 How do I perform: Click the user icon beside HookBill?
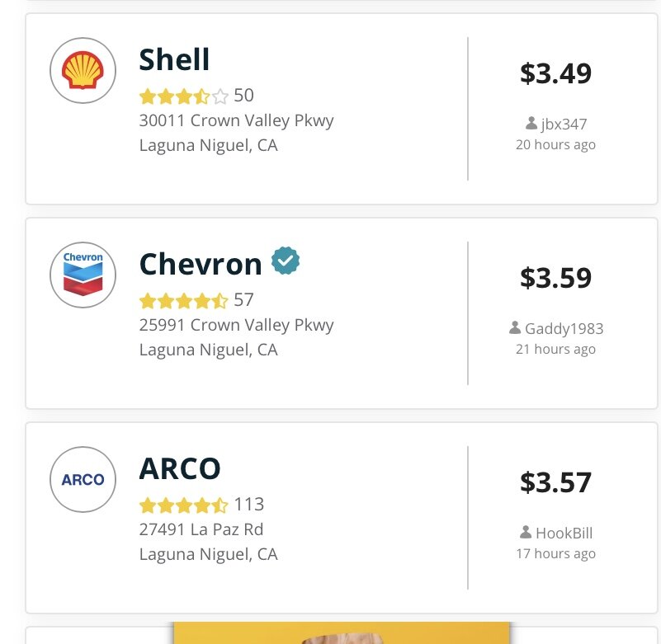point(526,532)
